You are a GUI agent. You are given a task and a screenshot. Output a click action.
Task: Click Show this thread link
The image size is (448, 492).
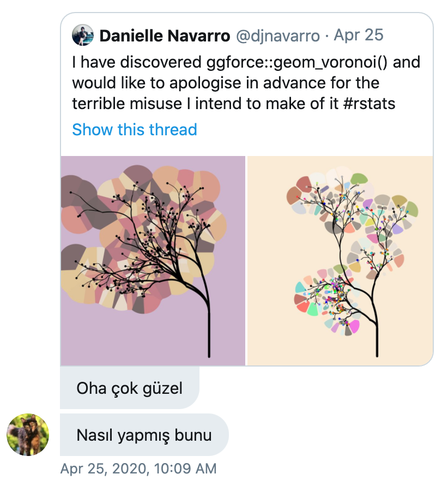click(x=135, y=130)
